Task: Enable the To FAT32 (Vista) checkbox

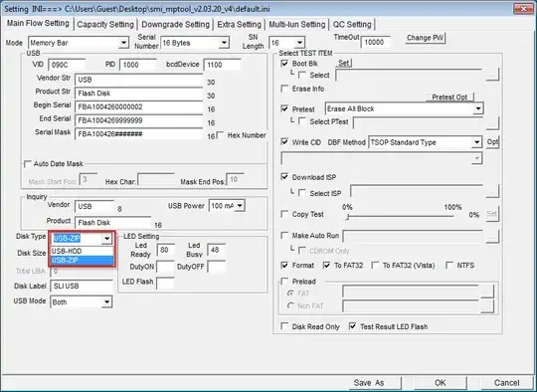Action: pyautogui.click(x=375, y=266)
